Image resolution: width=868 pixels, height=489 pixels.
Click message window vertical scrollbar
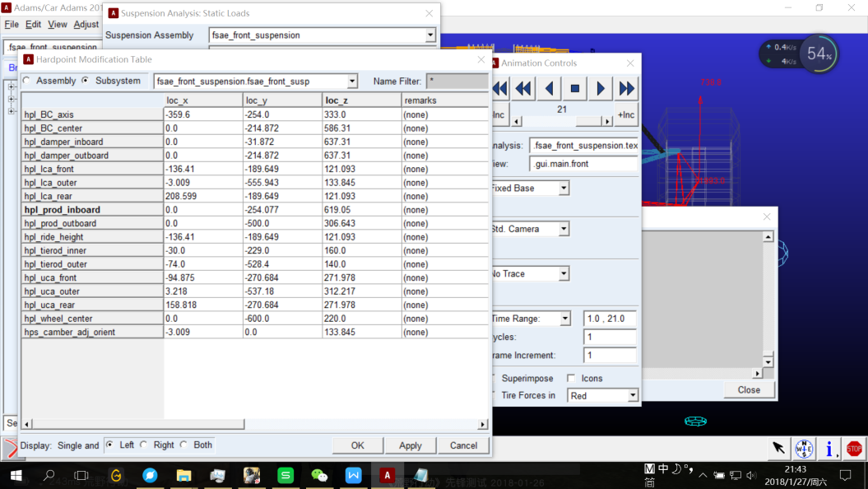coord(768,300)
